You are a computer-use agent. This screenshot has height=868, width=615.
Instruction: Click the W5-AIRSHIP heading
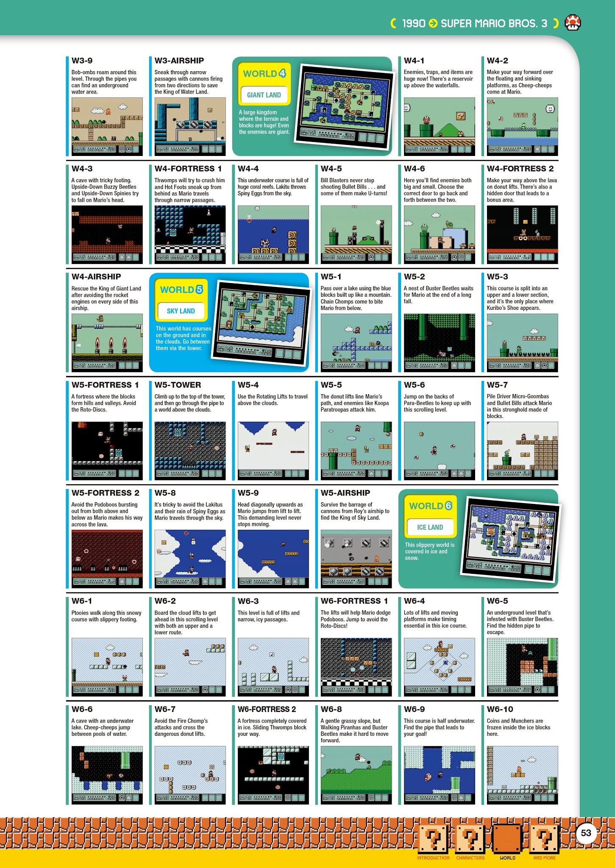point(345,493)
